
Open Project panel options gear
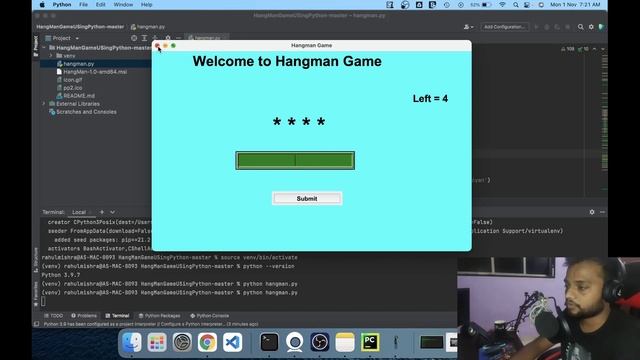(168, 38)
